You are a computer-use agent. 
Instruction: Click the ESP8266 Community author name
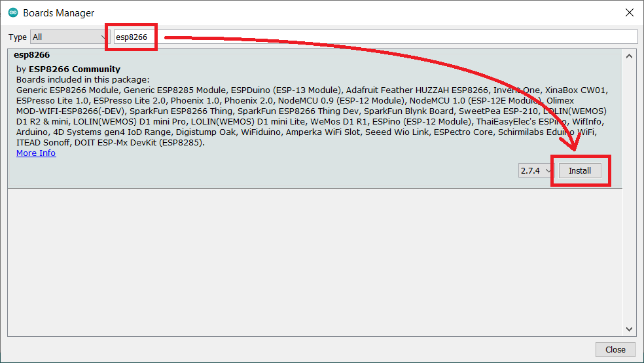75,69
